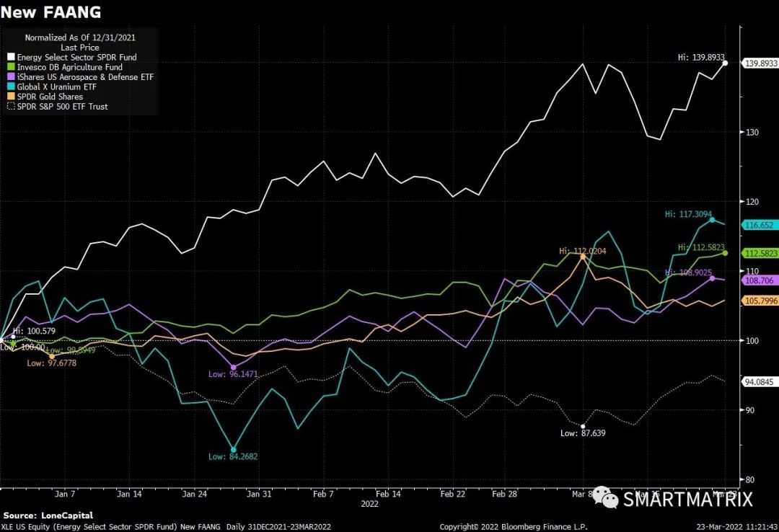Click the 139.8933 price axis tag
The image size is (779, 532).
(x=760, y=63)
